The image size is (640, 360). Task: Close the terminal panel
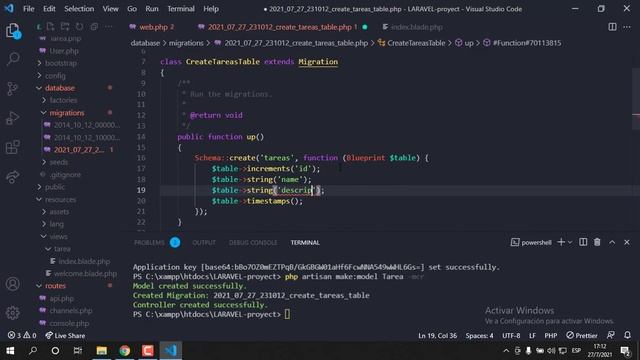[x=627, y=242]
